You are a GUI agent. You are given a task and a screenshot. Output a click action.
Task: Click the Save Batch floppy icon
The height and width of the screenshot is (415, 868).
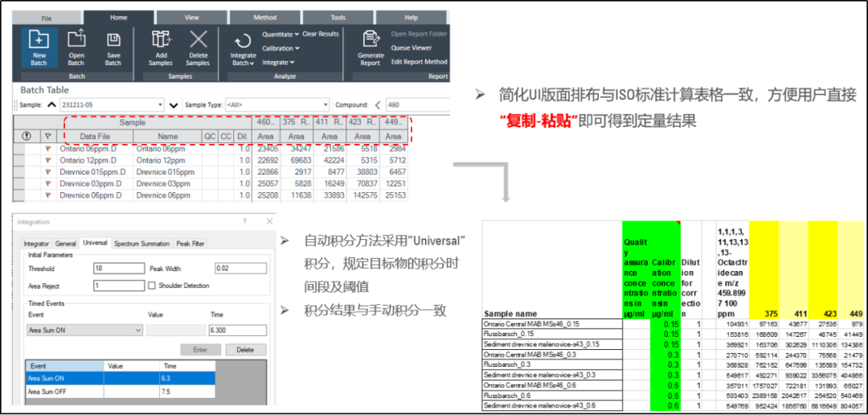tap(113, 40)
